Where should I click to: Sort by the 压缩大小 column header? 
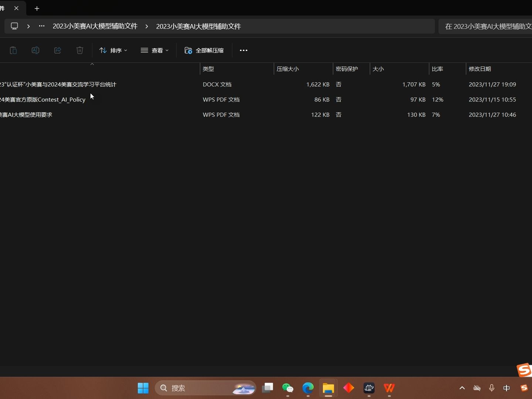point(303,69)
